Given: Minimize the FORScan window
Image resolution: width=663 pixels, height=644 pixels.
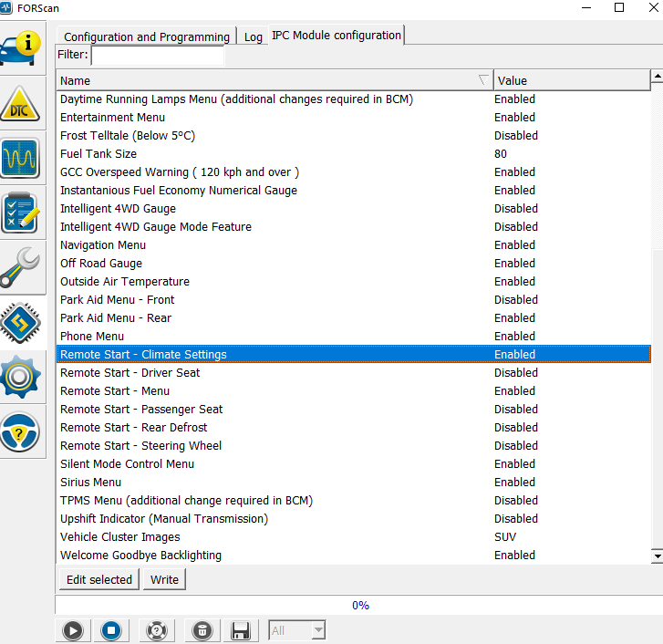Looking at the screenshot, I should tap(586, 7).
